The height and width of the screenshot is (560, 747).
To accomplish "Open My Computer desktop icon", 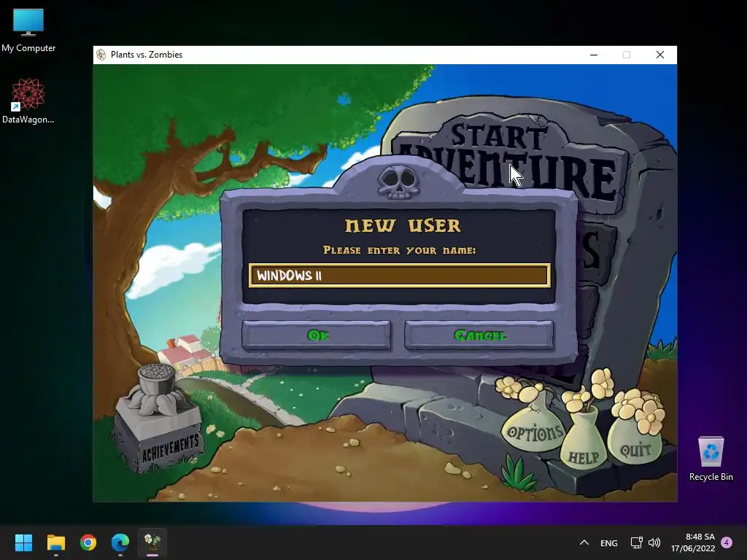I will pos(28,31).
